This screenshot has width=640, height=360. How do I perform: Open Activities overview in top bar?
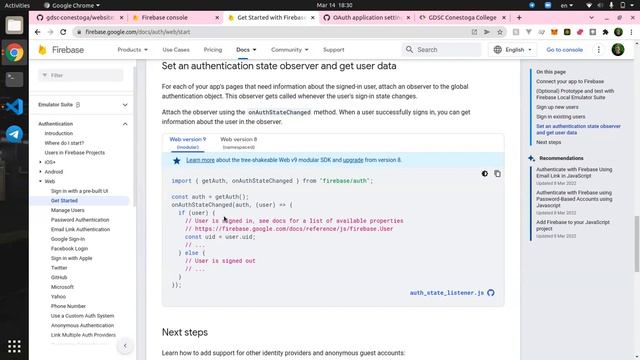17,5
